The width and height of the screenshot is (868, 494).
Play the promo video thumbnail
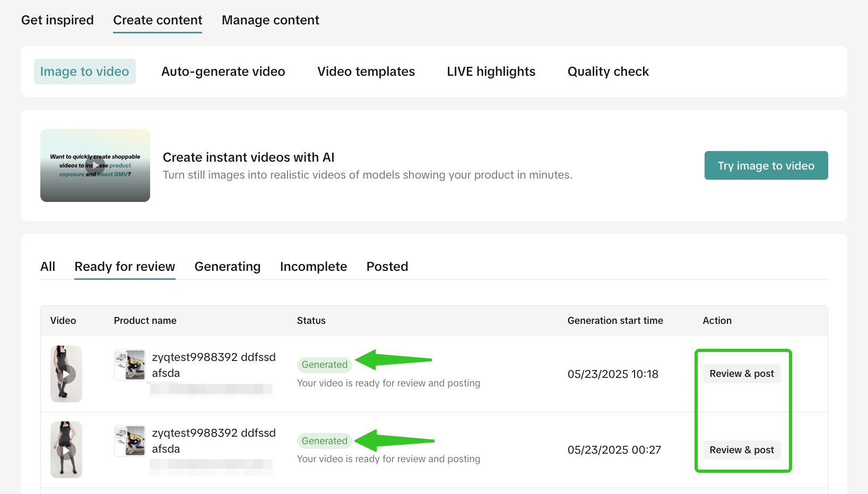tap(95, 165)
